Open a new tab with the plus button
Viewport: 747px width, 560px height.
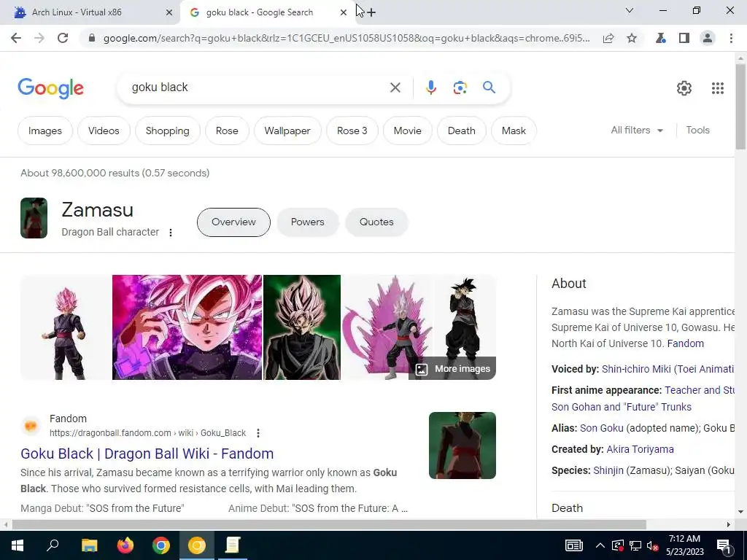[371, 12]
